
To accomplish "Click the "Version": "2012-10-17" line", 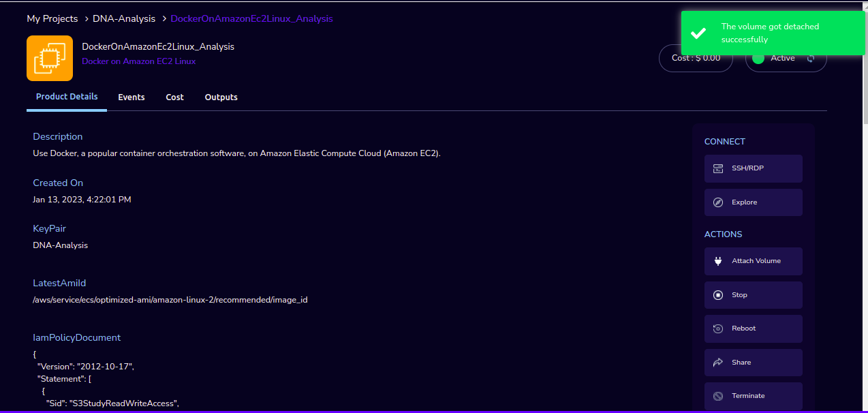I will coord(86,367).
